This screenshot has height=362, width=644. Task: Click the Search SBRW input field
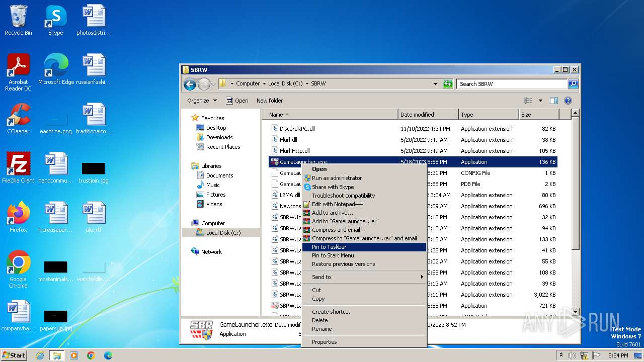[512, 84]
